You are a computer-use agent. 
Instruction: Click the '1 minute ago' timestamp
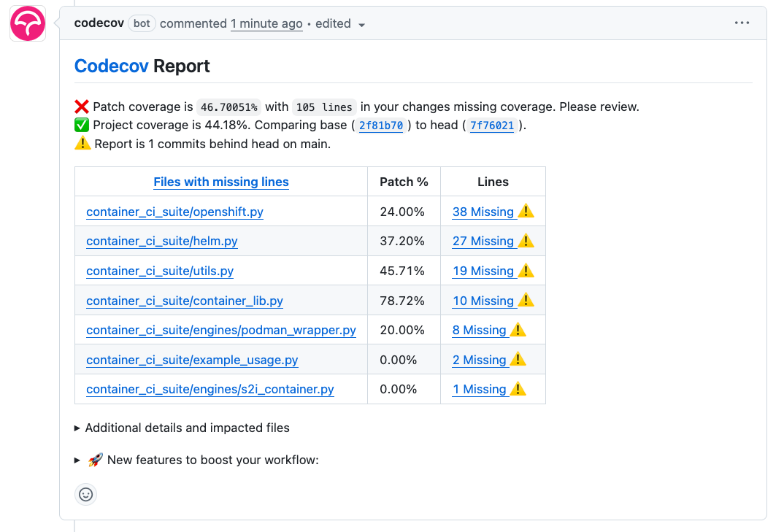click(x=266, y=23)
